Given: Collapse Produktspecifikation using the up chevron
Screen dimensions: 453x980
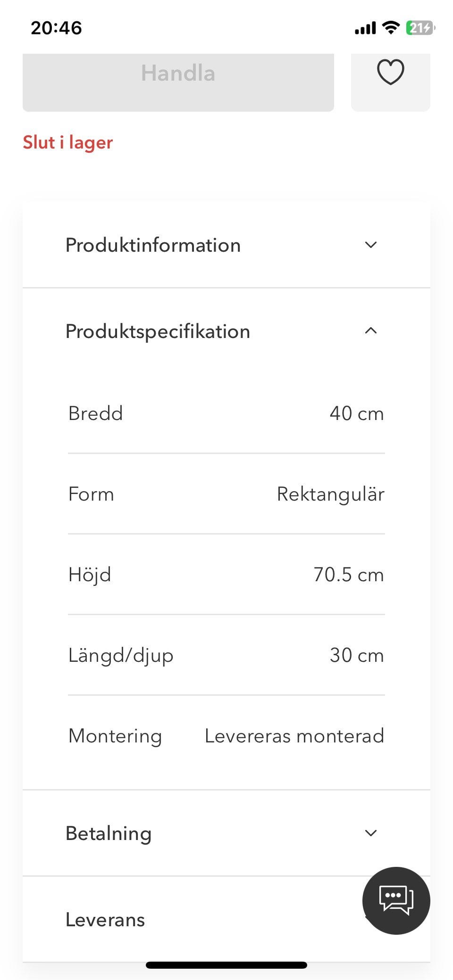Looking at the screenshot, I should pos(371,331).
